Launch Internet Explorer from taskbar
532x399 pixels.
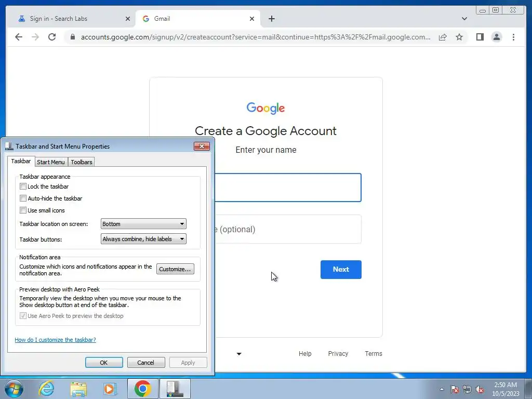(x=46, y=389)
